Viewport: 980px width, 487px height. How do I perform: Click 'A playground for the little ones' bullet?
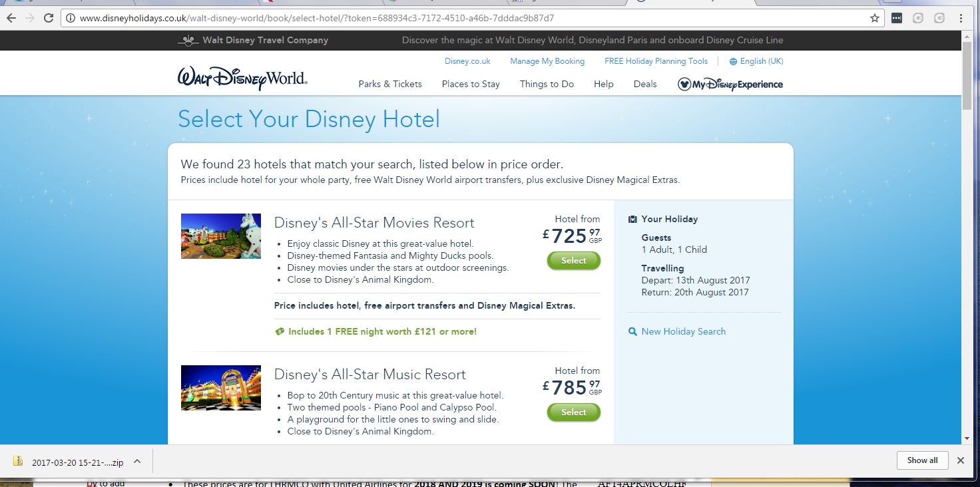point(393,419)
